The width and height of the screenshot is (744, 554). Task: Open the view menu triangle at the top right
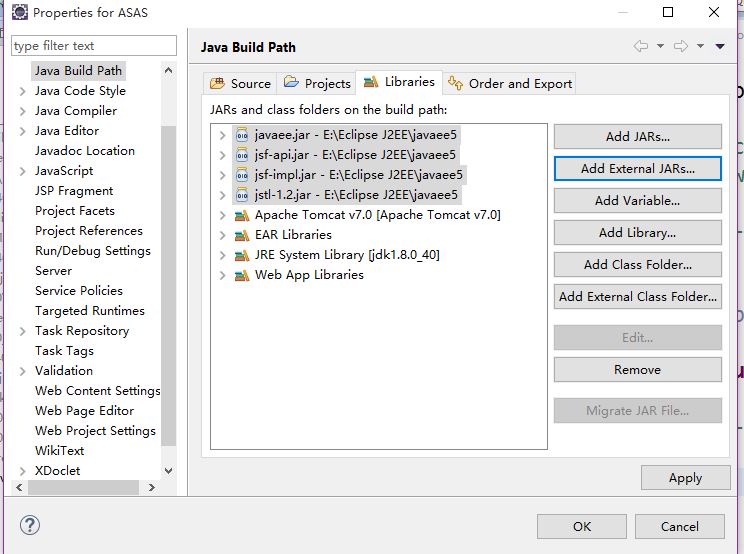pos(720,46)
